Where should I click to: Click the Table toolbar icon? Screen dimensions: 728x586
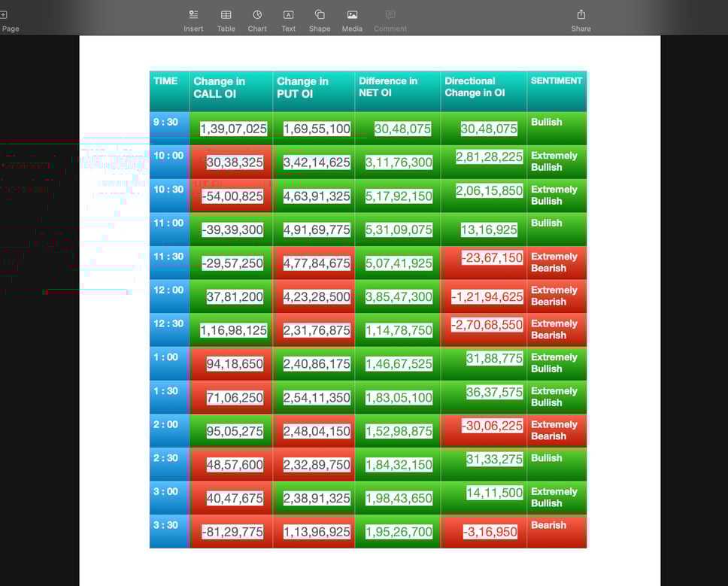pos(226,15)
